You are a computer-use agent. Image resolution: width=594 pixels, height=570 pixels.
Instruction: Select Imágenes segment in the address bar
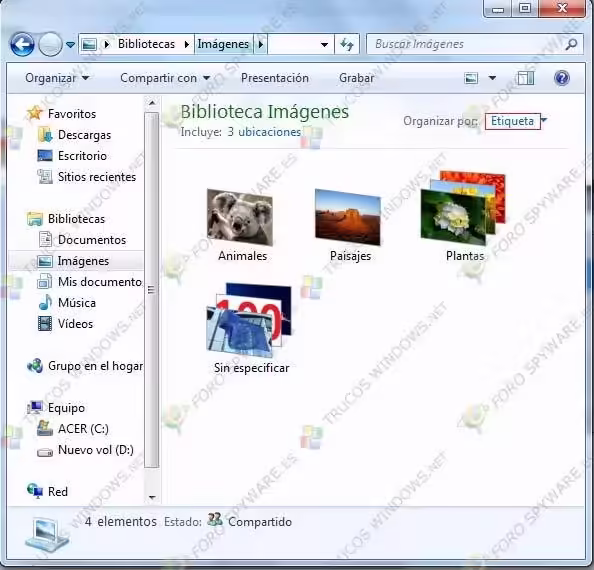(223, 44)
